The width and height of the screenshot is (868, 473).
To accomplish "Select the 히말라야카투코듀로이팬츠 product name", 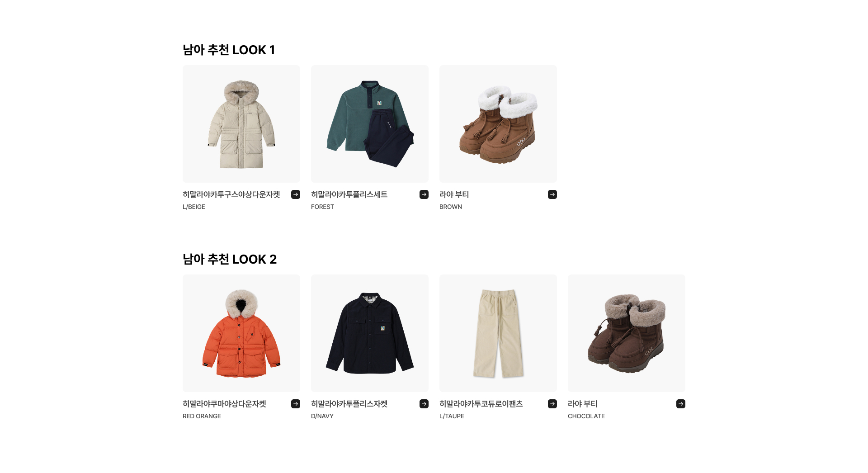I will pyautogui.click(x=481, y=404).
